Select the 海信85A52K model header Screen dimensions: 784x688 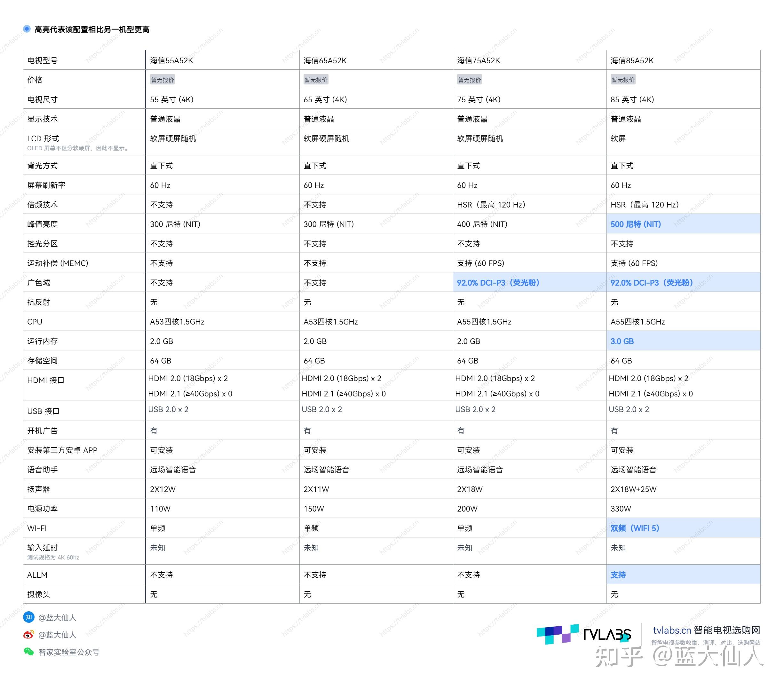tap(632, 60)
